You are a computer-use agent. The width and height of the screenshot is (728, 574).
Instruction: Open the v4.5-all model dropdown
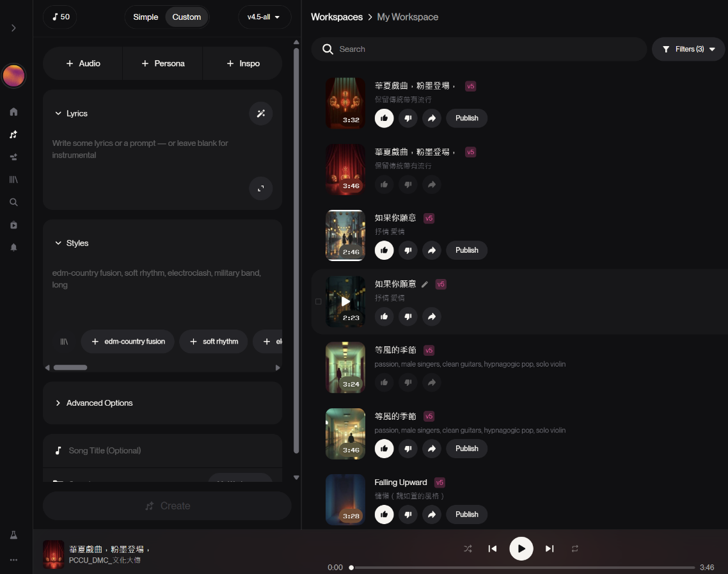(264, 17)
